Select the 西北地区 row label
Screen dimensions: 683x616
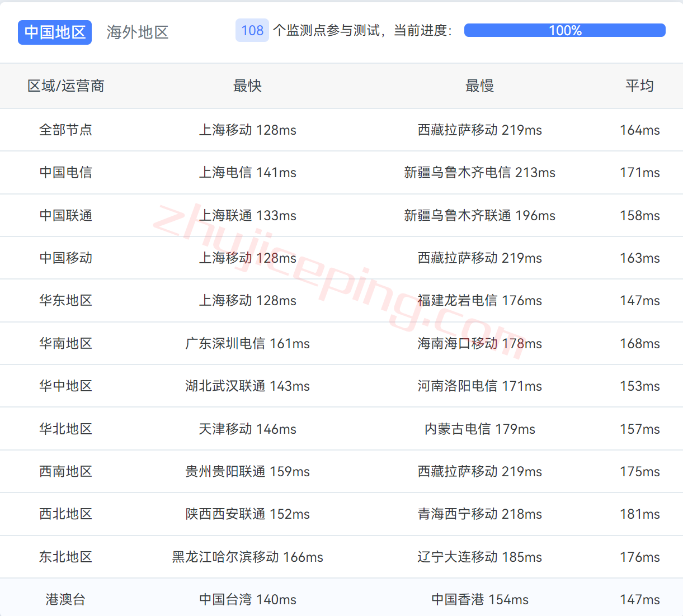pos(66,514)
